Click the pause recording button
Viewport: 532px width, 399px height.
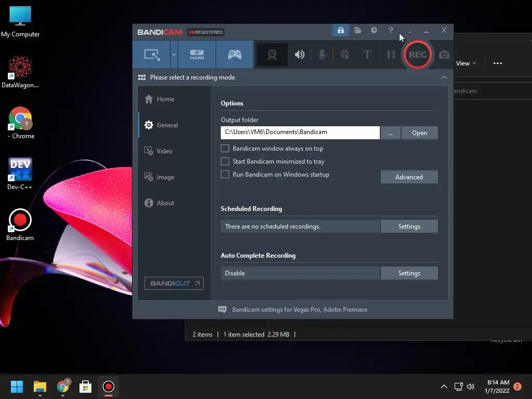391,55
